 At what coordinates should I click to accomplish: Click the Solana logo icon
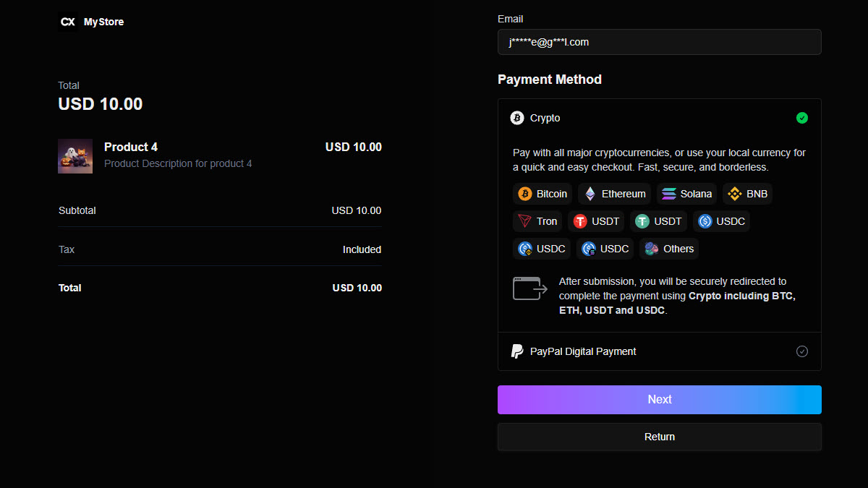point(668,194)
